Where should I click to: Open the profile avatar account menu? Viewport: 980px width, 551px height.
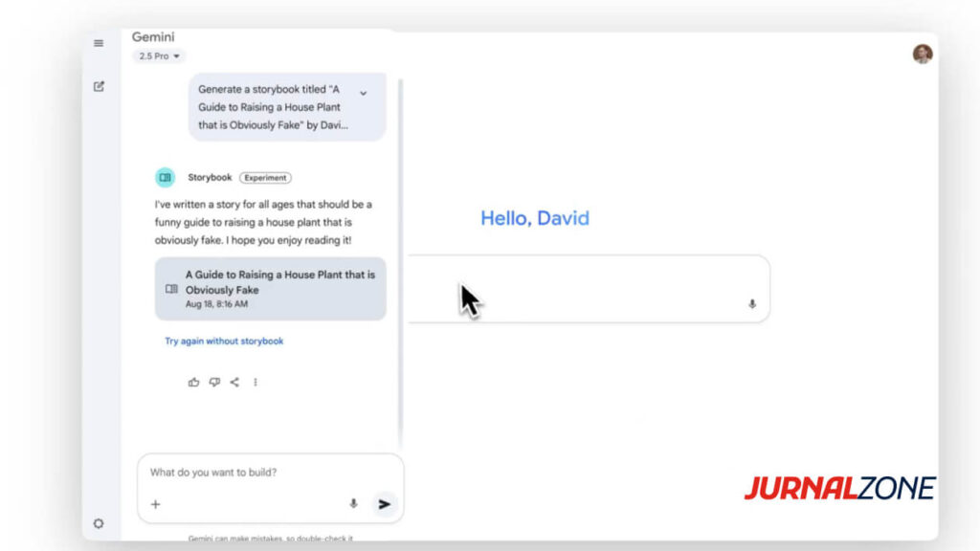pos(922,54)
